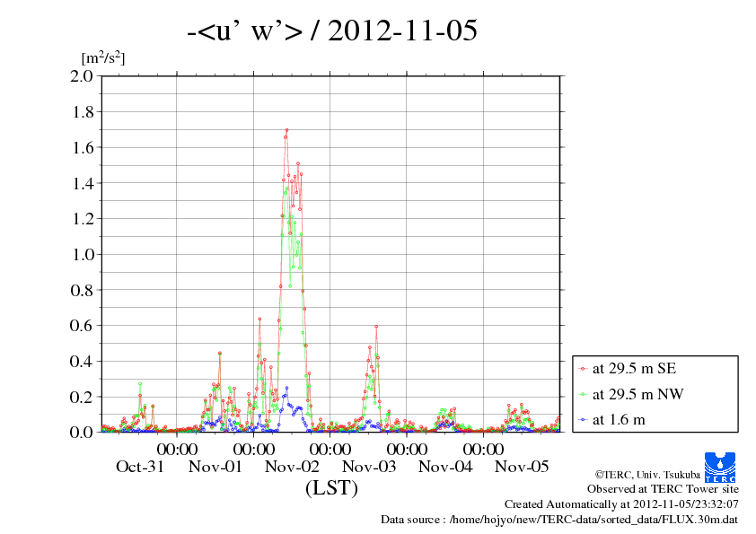Click legend entry 'at 1.6 m'

pyautogui.click(x=619, y=420)
